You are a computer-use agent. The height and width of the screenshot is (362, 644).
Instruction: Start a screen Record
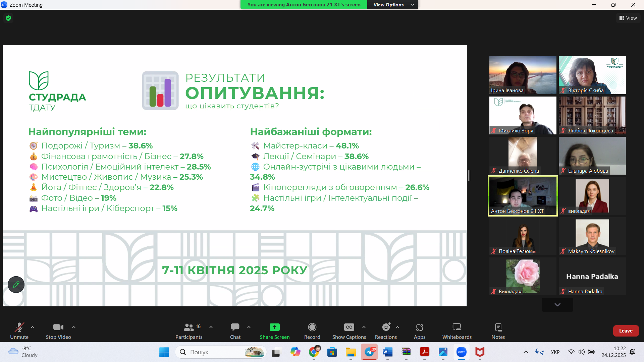click(x=312, y=330)
